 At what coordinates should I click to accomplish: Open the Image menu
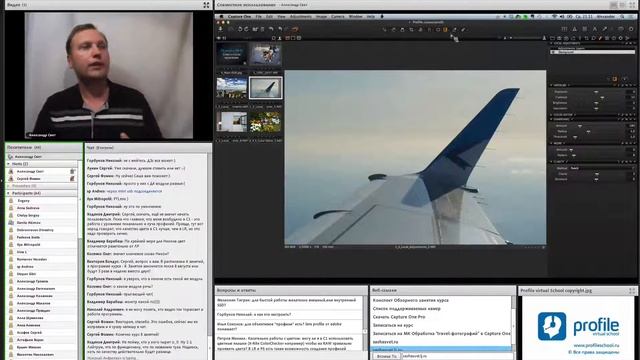coord(321,17)
